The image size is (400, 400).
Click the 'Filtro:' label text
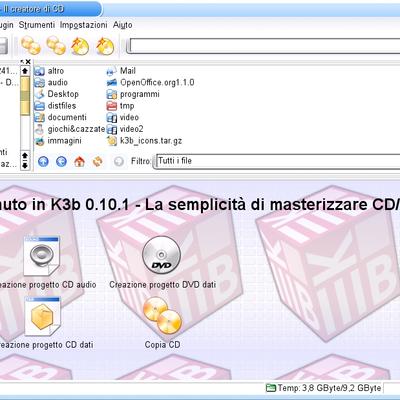coord(141,161)
